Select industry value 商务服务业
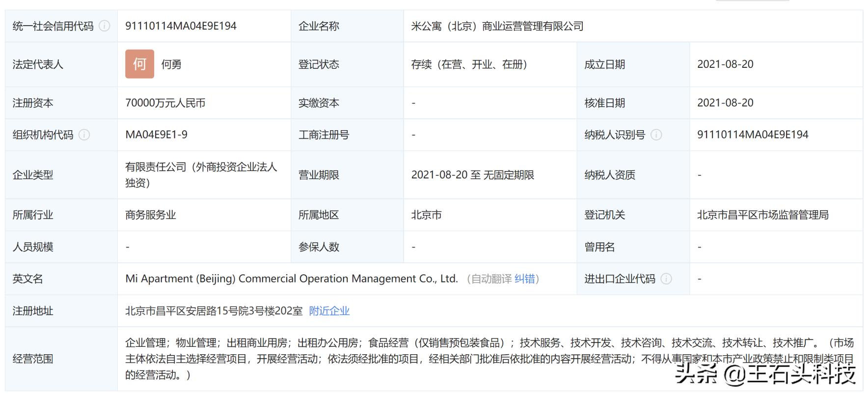Image resolution: width=868 pixels, height=397 pixels. [151, 215]
